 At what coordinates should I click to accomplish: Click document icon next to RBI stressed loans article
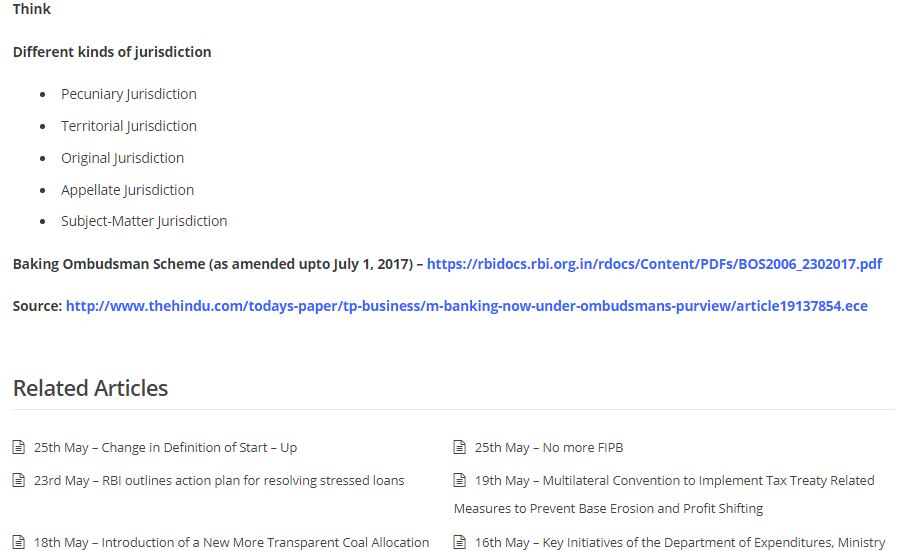coord(18,480)
